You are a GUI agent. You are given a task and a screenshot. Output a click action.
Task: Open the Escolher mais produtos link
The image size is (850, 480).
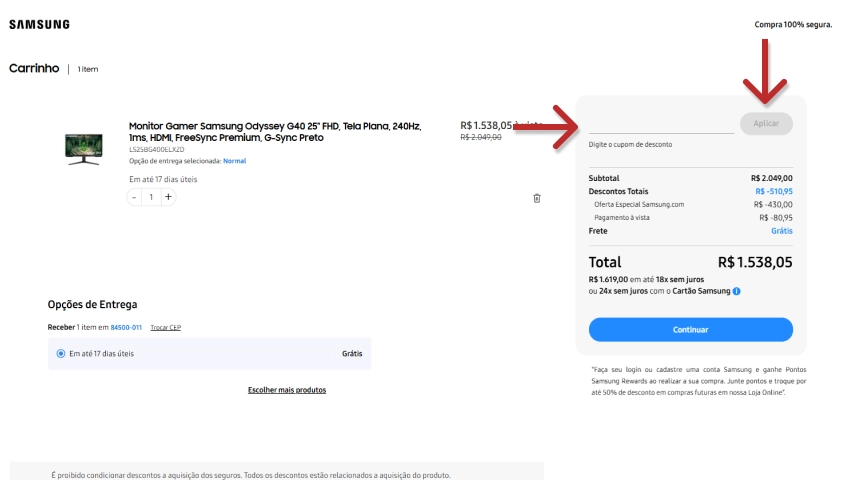(x=287, y=390)
